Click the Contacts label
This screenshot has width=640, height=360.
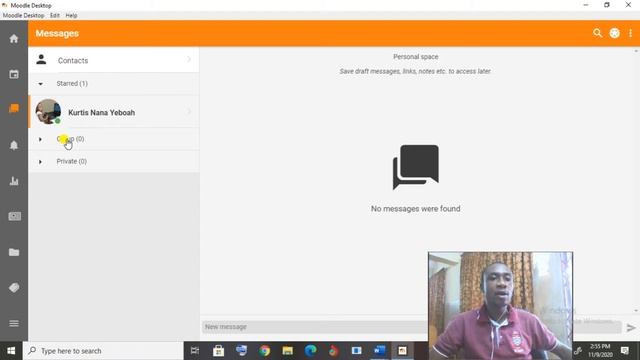[73, 60]
